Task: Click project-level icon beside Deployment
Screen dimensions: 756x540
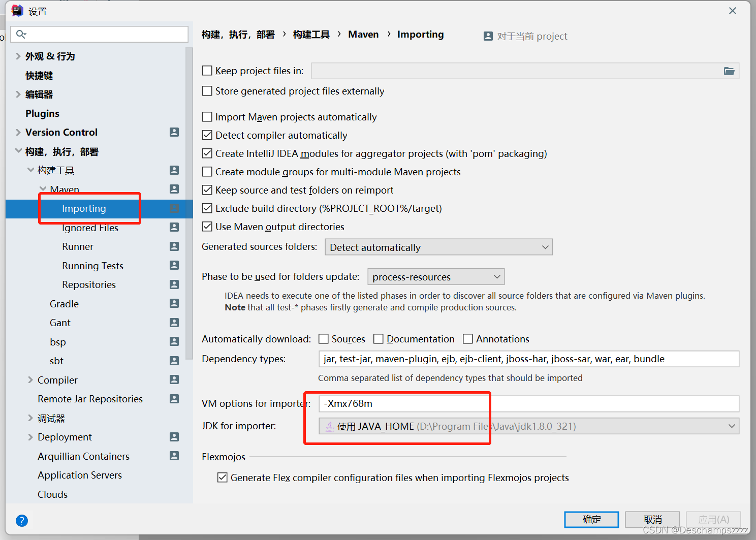Action: [x=174, y=437]
